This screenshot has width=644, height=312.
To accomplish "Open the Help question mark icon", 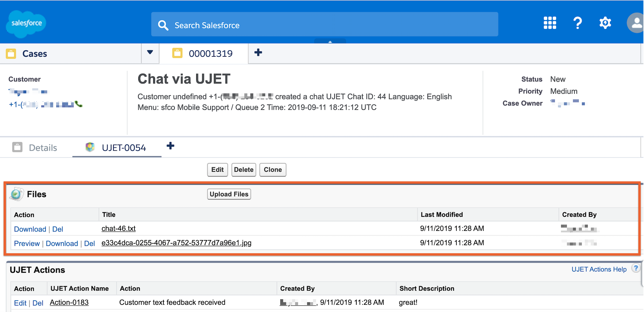I will click(577, 23).
